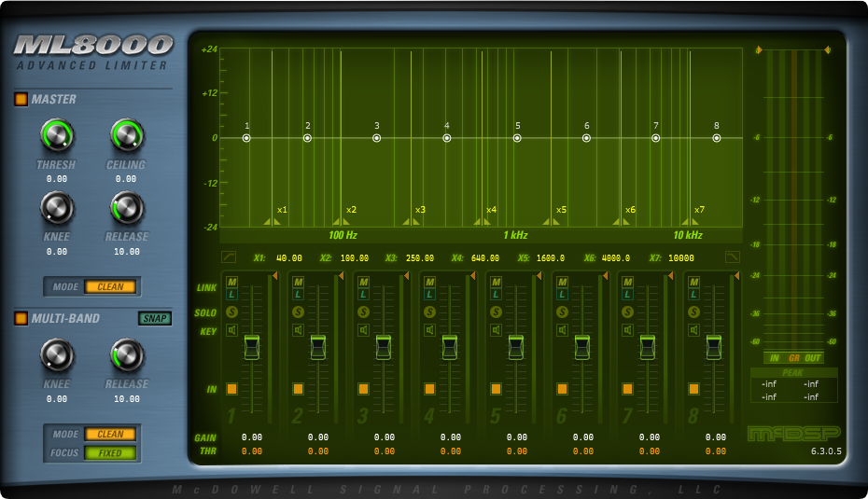Click the meter right orange ceiling marker

coord(827,49)
